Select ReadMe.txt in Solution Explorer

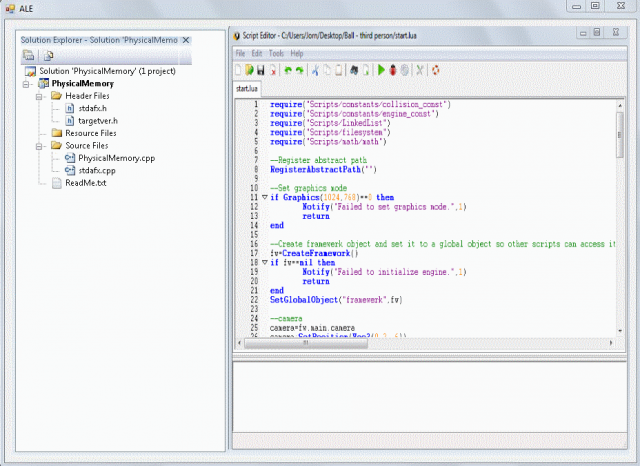pos(85,183)
